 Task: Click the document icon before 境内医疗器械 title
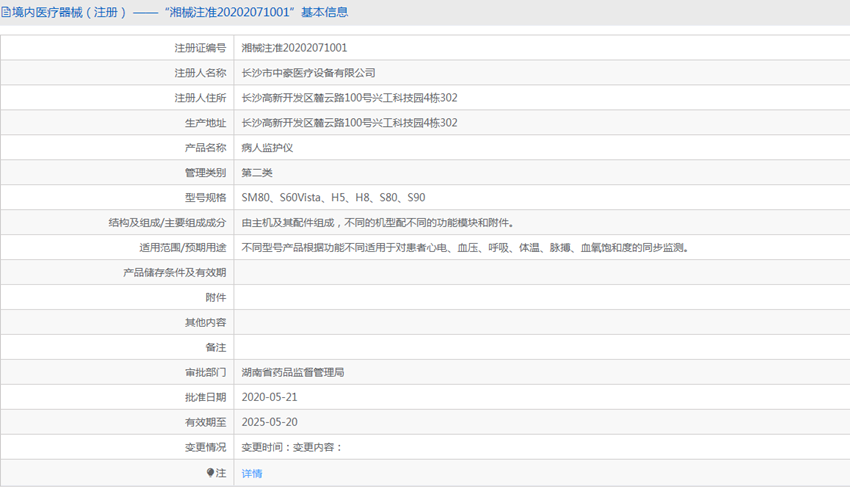6,12
